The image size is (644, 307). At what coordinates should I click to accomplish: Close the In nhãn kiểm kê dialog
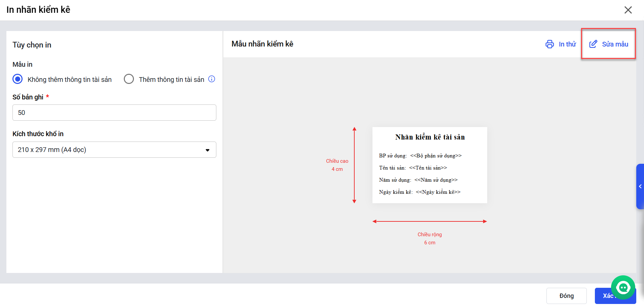(628, 10)
